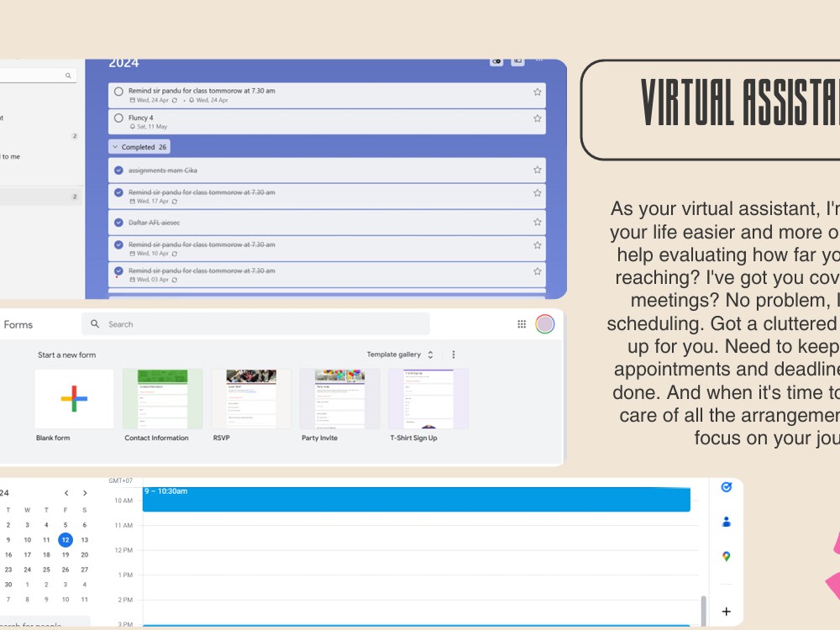The width and height of the screenshot is (840, 630).
Task: Uncheck completed 'assignments mam Cika' task
Action: click(119, 171)
